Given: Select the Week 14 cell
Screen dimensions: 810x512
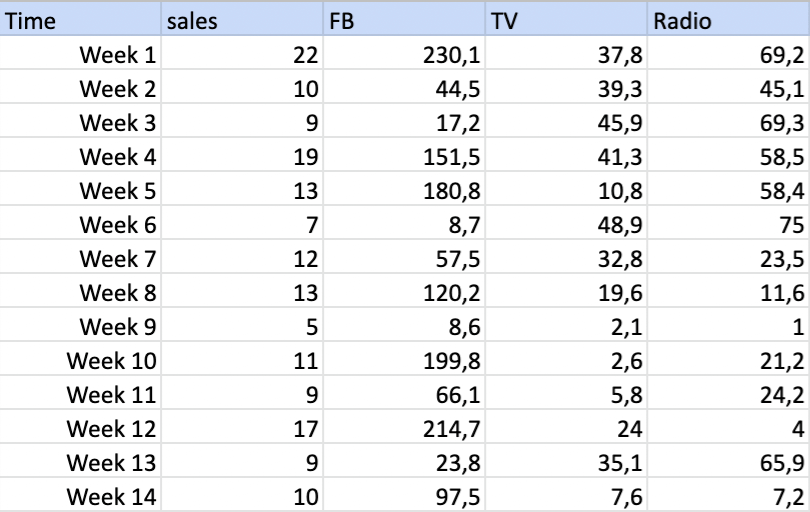Looking at the screenshot, I should (80, 495).
